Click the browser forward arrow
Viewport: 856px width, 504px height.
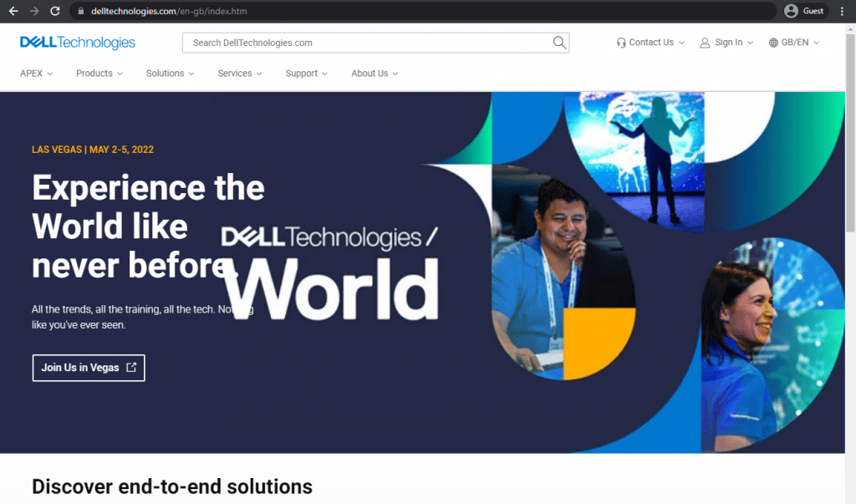click(33, 11)
